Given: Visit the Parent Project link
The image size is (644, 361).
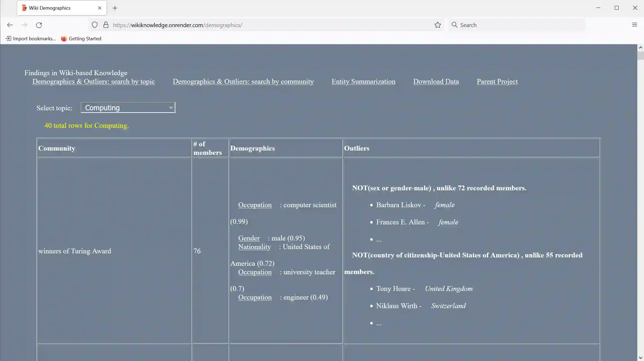Looking at the screenshot, I should tap(497, 82).
